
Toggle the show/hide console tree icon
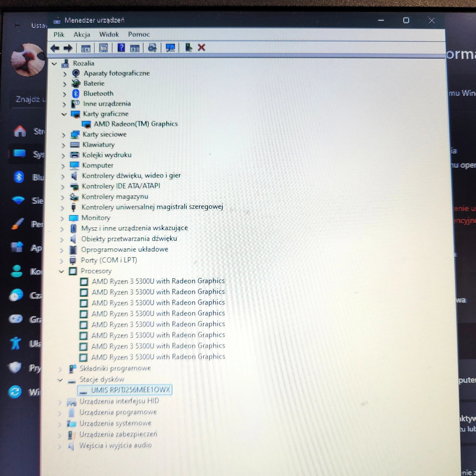(86, 48)
